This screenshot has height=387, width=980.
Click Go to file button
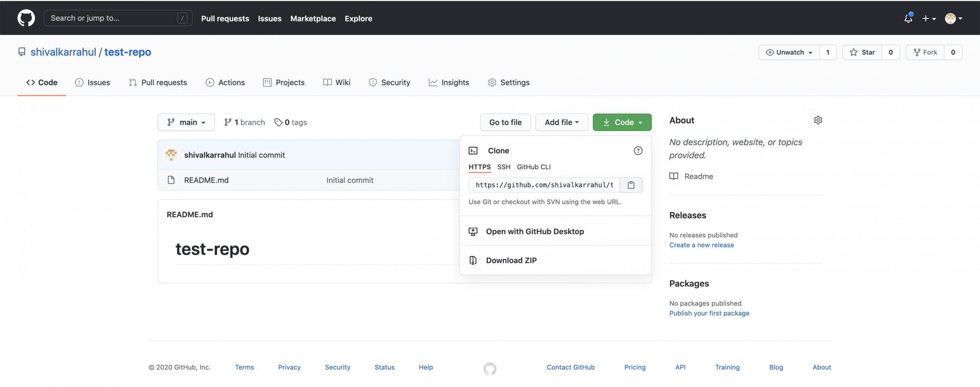coord(505,122)
